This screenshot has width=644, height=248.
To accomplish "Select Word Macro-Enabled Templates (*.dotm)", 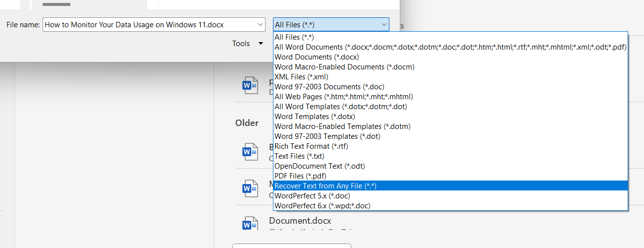I will click(x=450, y=126).
